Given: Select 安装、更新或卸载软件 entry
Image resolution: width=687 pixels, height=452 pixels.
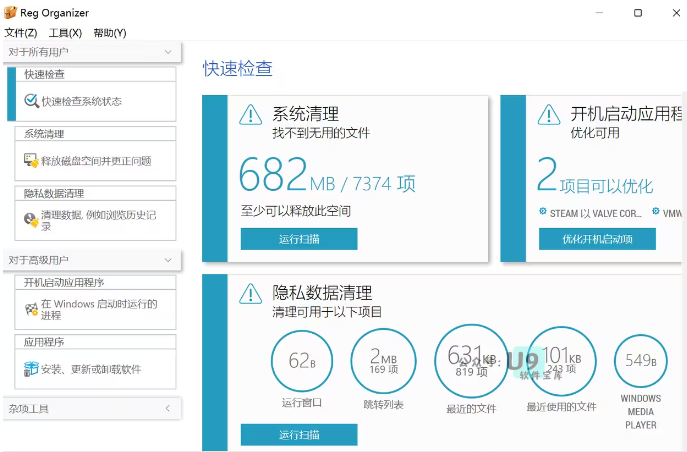Looking at the screenshot, I should pyautogui.click(x=96, y=369).
